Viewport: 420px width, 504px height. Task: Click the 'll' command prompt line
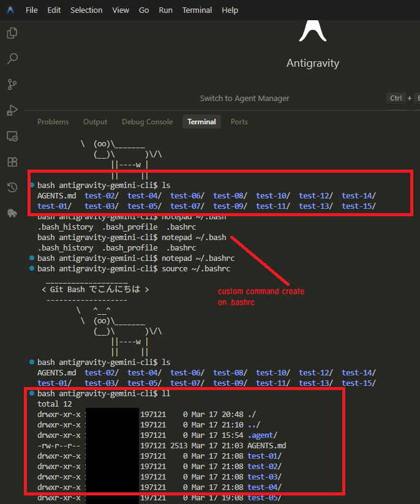104,393
